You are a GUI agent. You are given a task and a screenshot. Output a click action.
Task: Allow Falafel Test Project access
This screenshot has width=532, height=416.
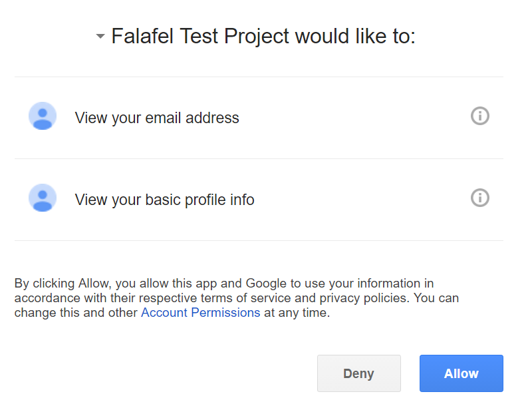tap(461, 373)
